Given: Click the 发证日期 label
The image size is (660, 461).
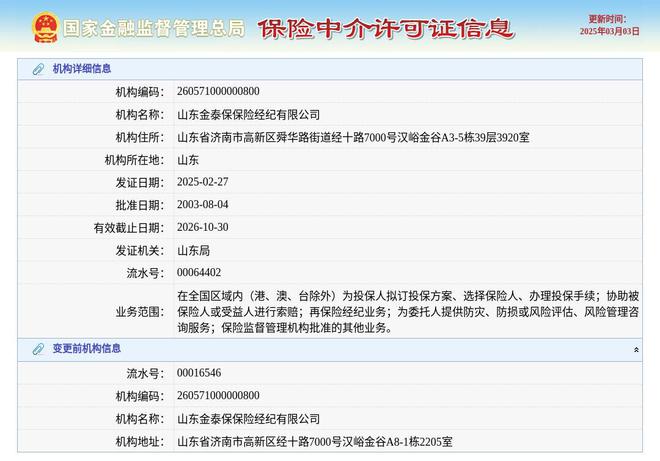Looking at the screenshot, I should click(140, 183).
